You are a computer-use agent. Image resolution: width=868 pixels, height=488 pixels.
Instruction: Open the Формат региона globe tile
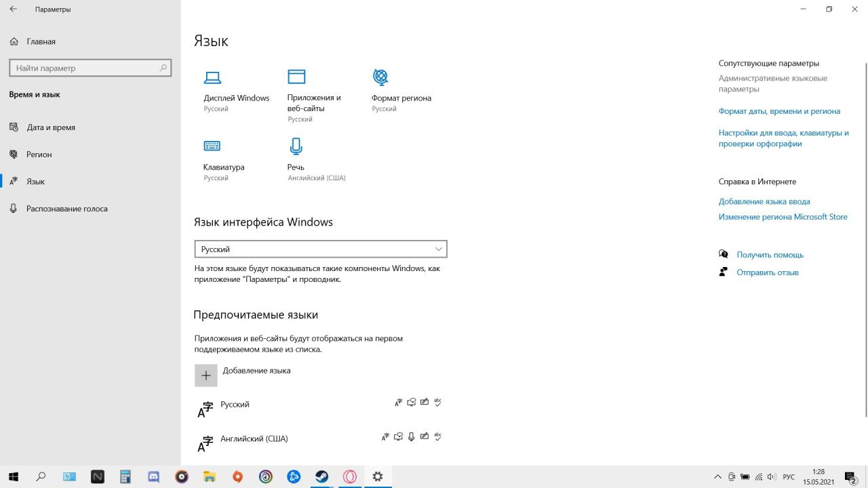click(401, 91)
